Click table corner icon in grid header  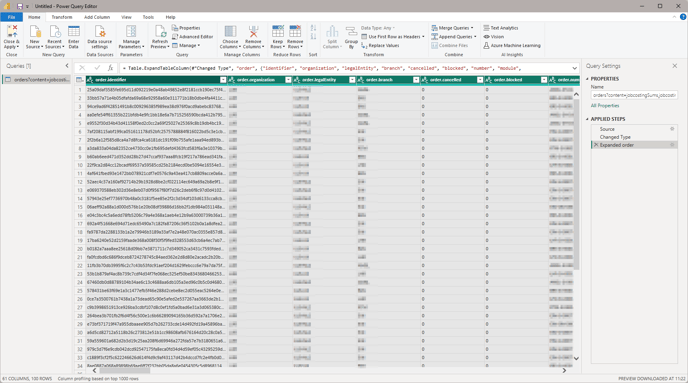click(79, 80)
